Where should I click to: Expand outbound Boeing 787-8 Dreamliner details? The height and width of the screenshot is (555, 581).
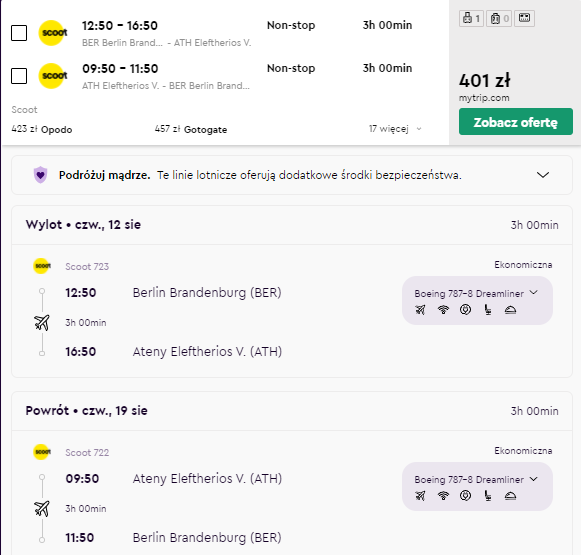pos(476,293)
